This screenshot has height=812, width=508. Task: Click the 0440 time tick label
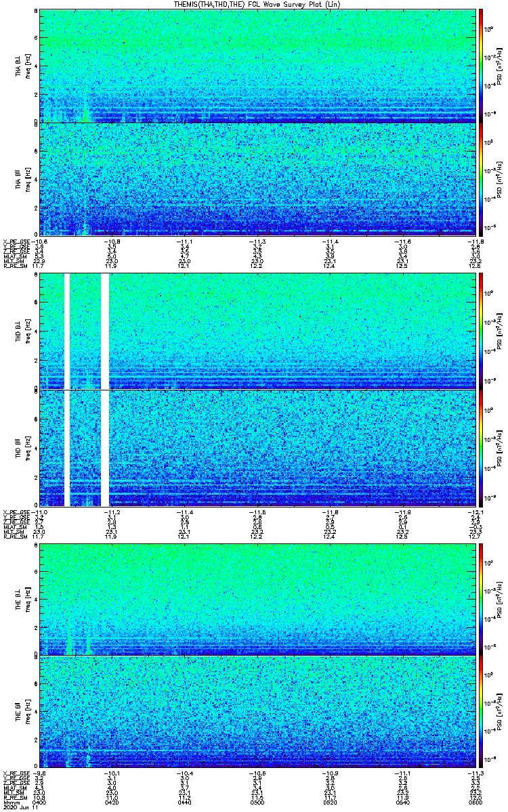coord(185,801)
